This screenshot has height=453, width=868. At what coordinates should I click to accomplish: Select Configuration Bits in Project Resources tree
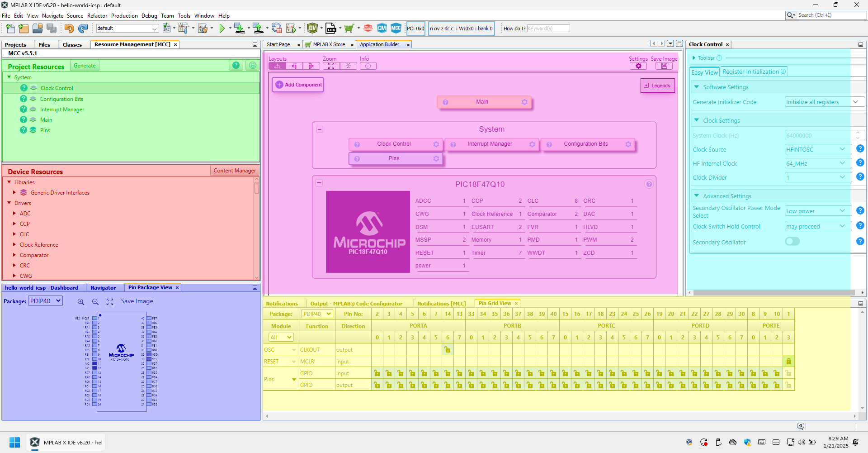(x=62, y=99)
